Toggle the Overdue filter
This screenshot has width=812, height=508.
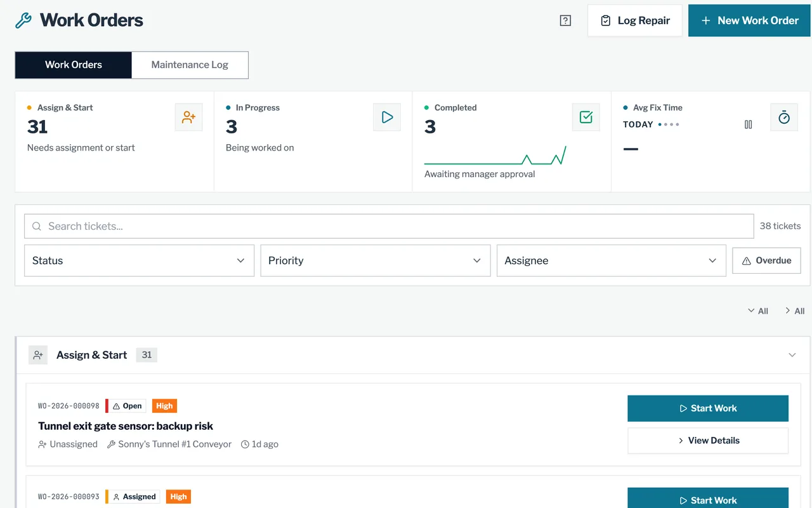click(x=766, y=261)
